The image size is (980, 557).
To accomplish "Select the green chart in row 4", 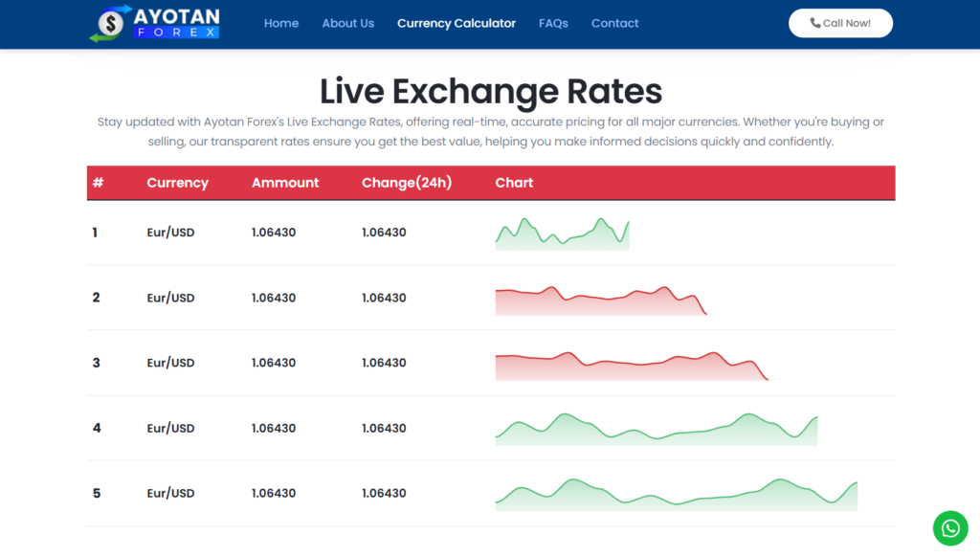I will 656,430.
